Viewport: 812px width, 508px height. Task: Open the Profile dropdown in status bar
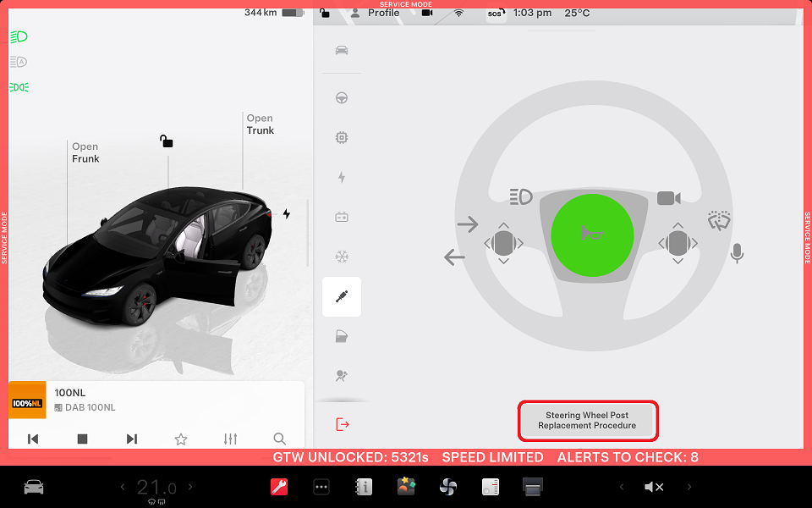tap(375, 13)
